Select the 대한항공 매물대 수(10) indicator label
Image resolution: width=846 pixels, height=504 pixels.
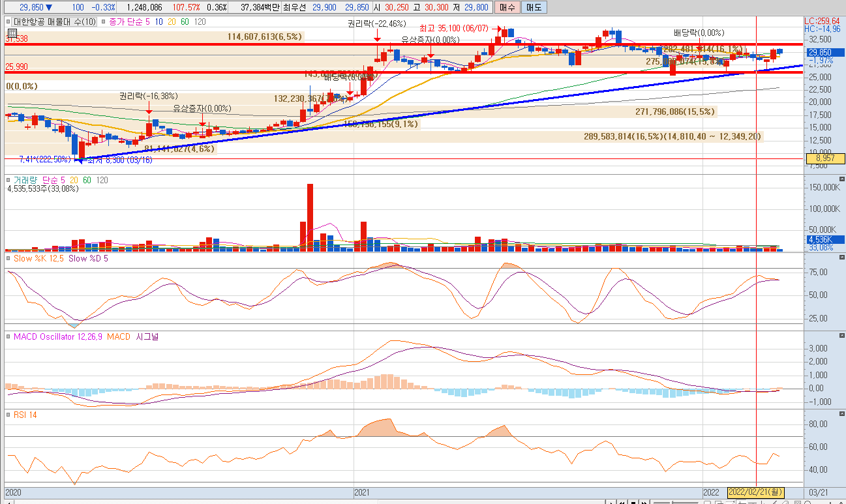55,22
